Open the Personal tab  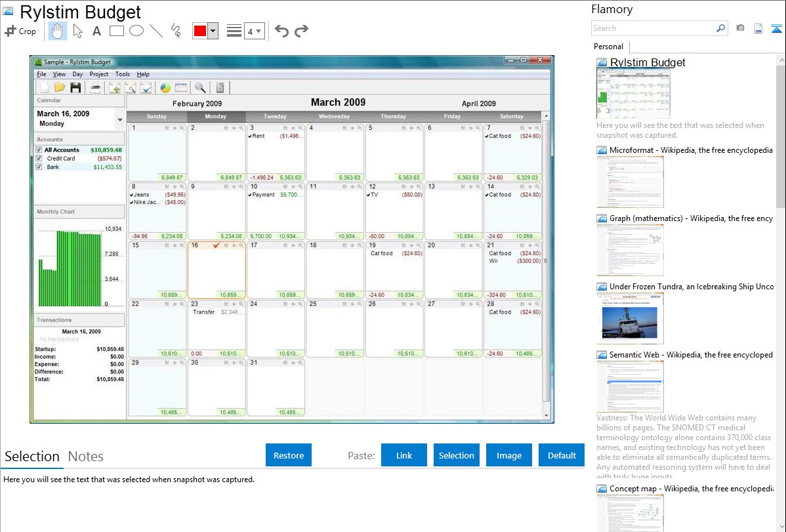coord(609,47)
